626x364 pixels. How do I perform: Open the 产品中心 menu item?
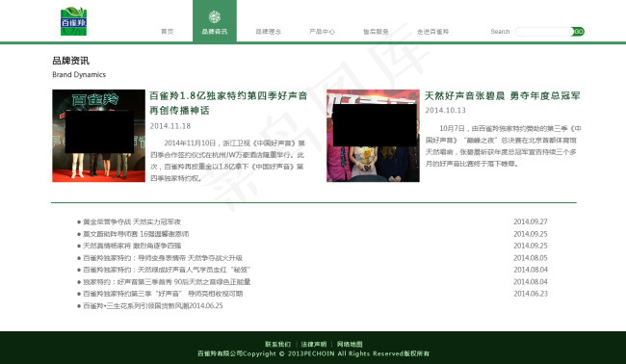pos(322,32)
